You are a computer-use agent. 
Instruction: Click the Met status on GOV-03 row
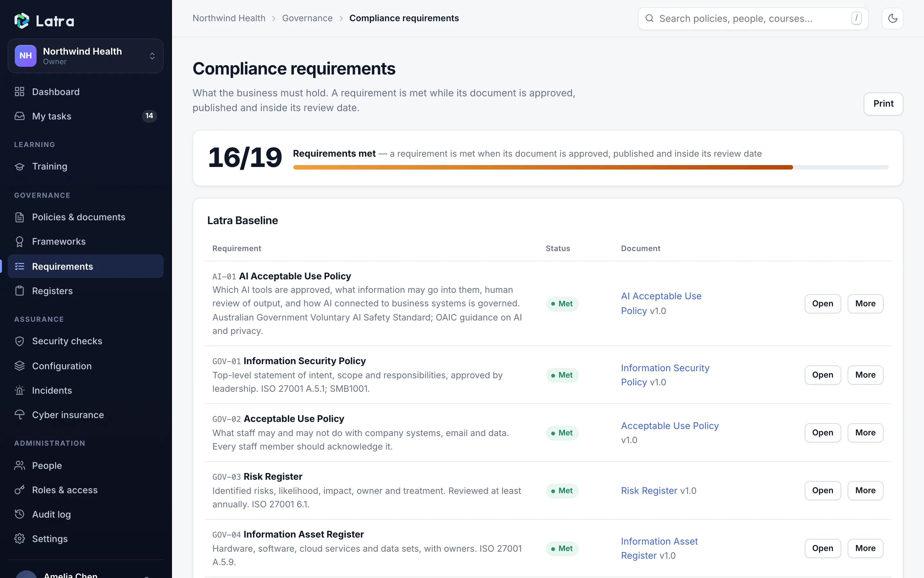point(562,490)
